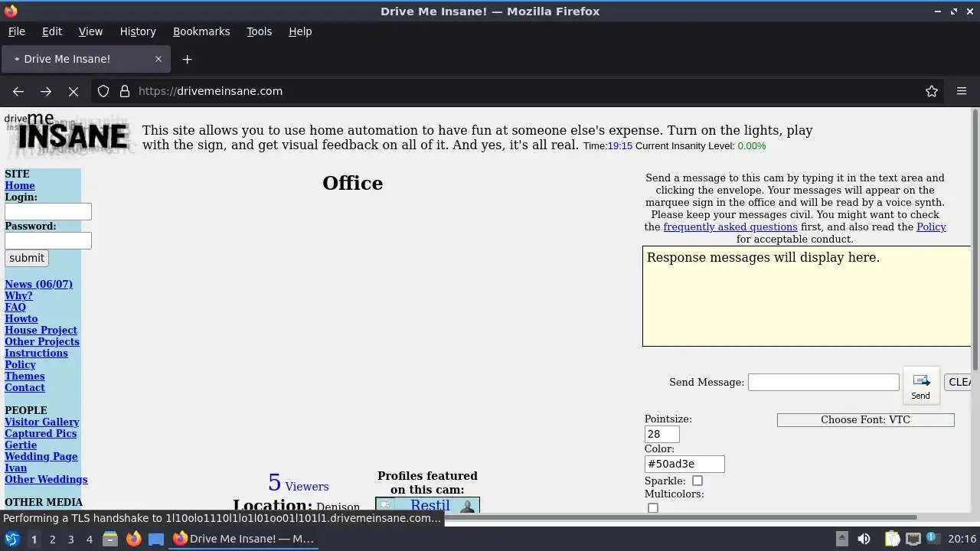
Task: Focus the Password input field
Action: point(47,240)
